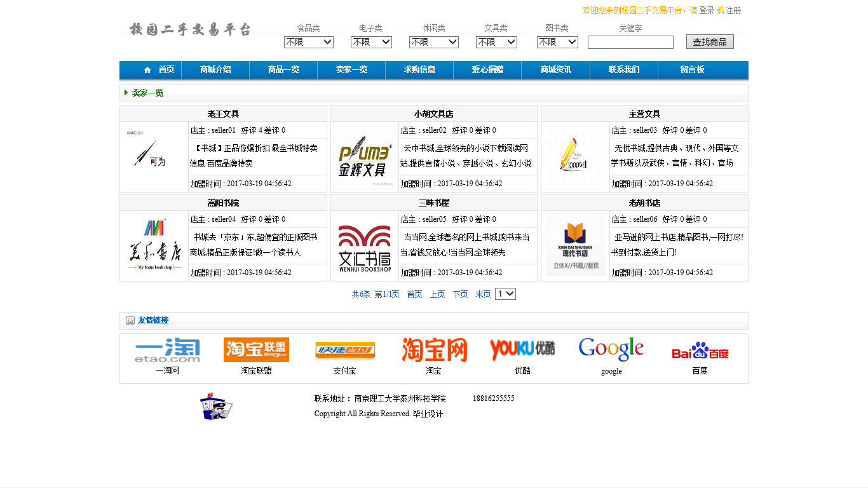The image size is (868, 488).
Task: Open the 一淘网 etao.com logo link
Action: coord(168,350)
